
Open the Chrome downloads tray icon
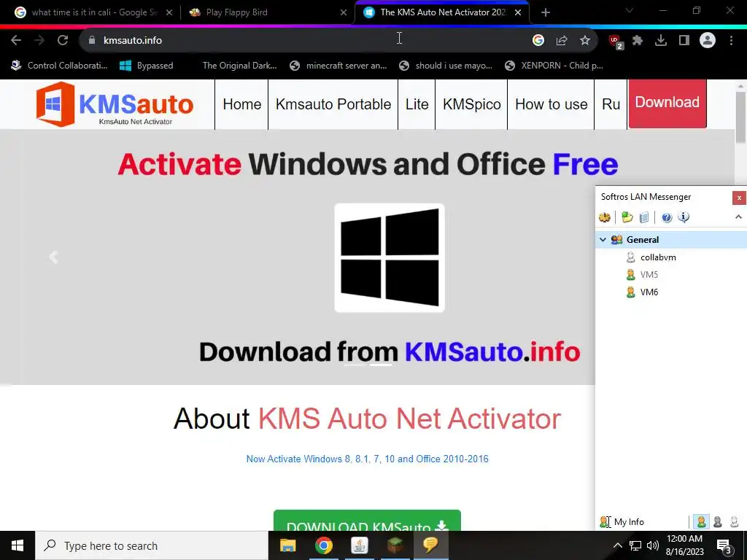coord(661,41)
